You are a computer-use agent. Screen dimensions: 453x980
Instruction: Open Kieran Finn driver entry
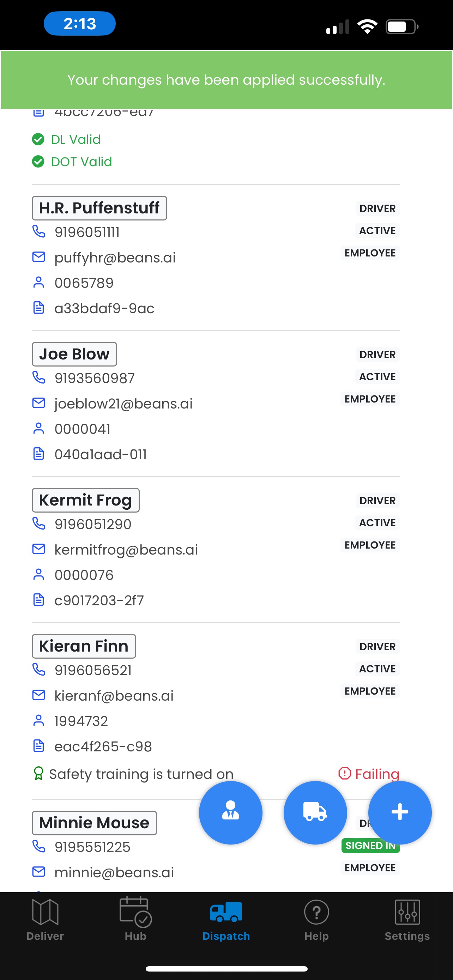pyautogui.click(x=84, y=646)
